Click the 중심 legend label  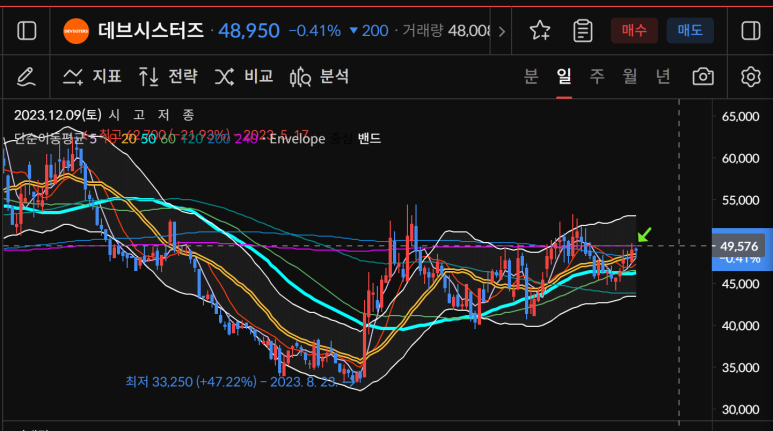(341, 139)
